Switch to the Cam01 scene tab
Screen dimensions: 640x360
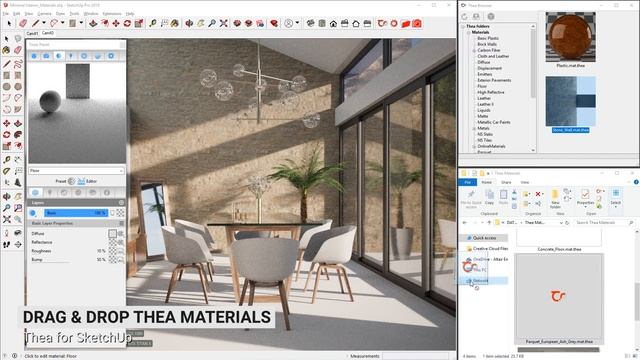pos(32,33)
